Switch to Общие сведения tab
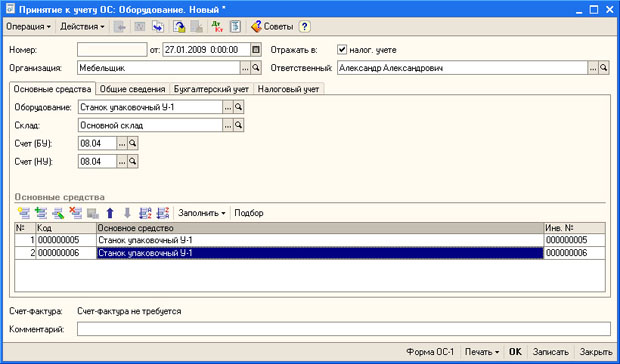Viewport: 620px width, 364px height. 132,89
